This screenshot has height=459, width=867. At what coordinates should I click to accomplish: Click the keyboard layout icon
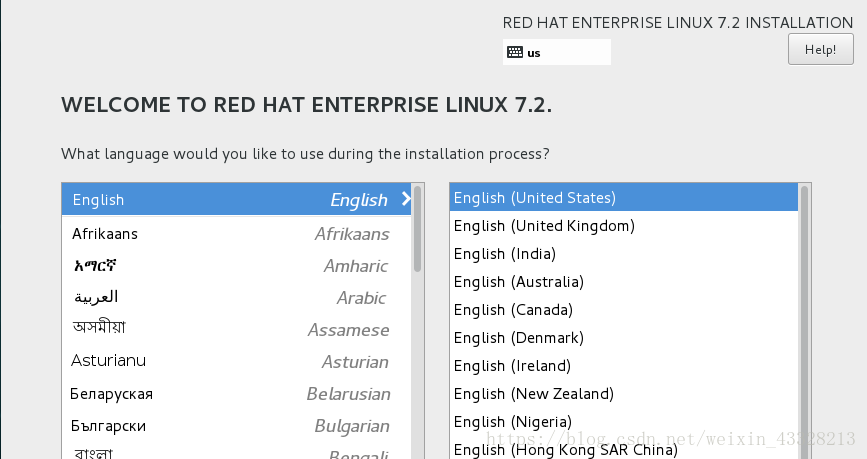pyautogui.click(x=515, y=53)
